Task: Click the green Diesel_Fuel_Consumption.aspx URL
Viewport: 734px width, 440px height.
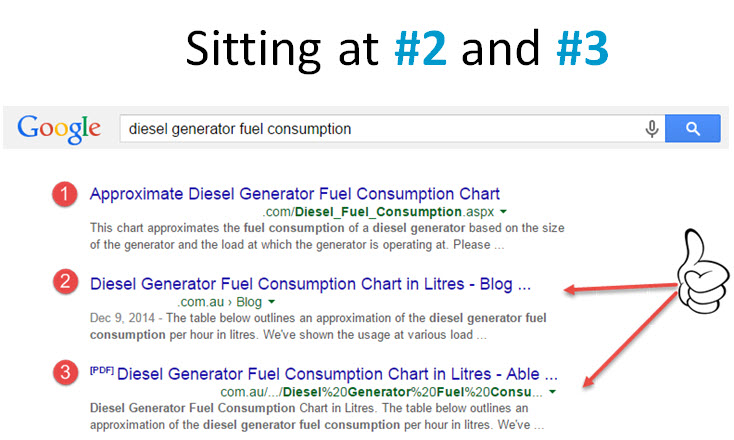Action: [x=379, y=212]
